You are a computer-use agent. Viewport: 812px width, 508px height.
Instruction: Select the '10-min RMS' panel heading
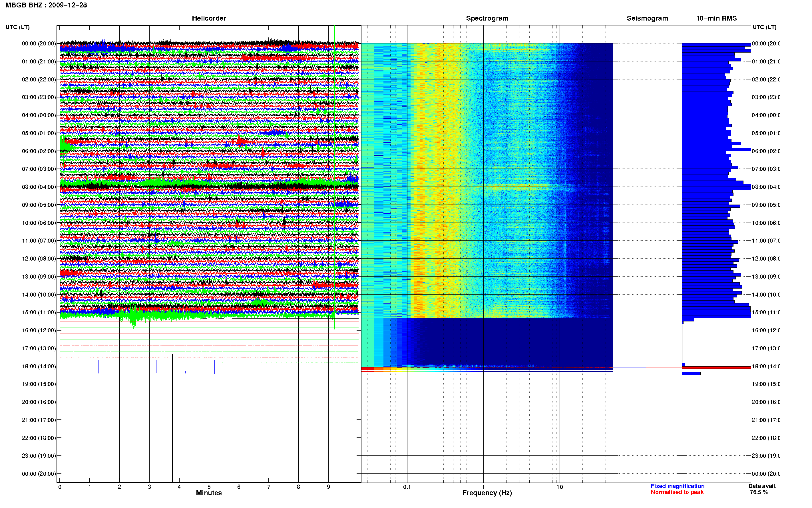(x=716, y=18)
